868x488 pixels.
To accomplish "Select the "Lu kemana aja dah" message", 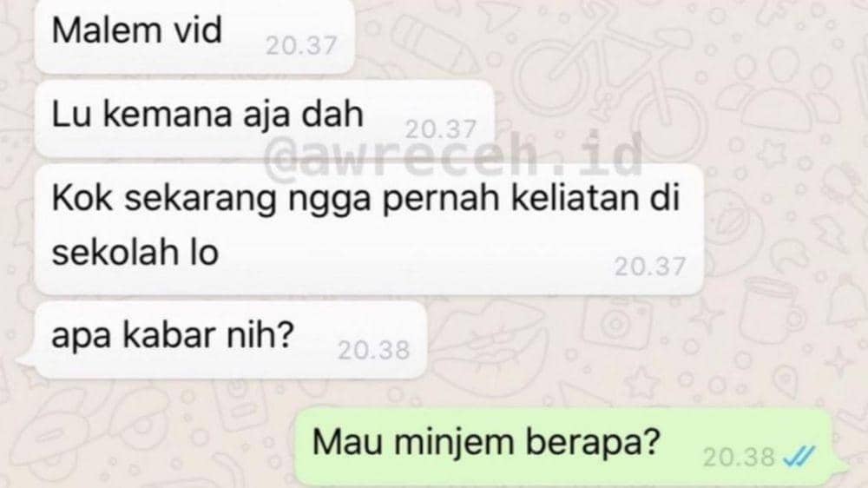I will [264, 119].
